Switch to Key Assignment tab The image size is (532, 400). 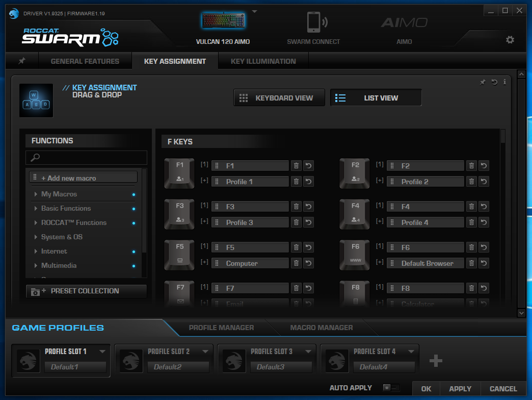[x=175, y=61]
